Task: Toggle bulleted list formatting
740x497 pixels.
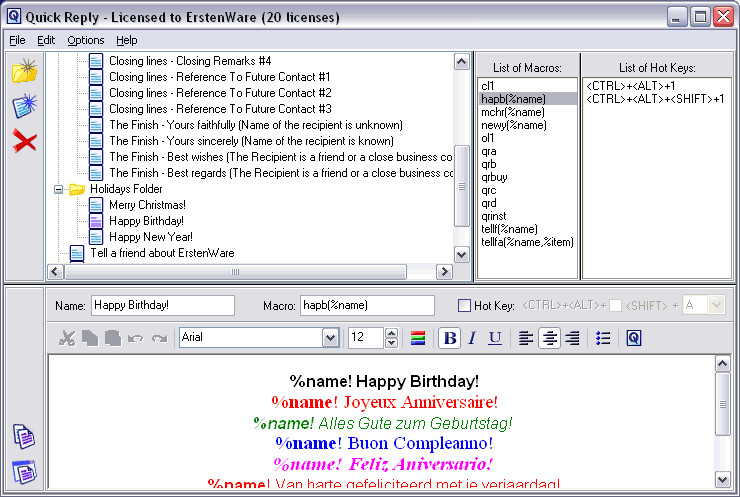Action: (603, 338)
